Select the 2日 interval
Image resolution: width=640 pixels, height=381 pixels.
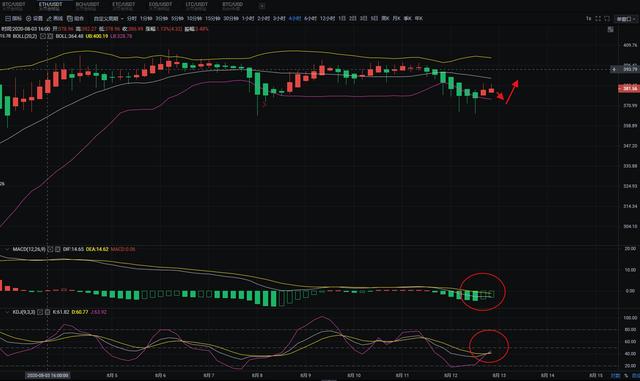(x=353, y=18)
